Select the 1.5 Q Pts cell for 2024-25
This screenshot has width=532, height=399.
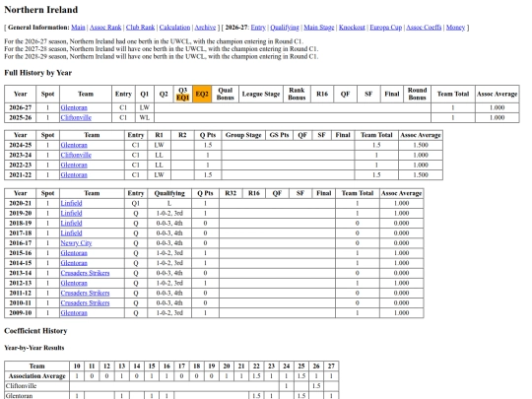[x=208, y=145]
